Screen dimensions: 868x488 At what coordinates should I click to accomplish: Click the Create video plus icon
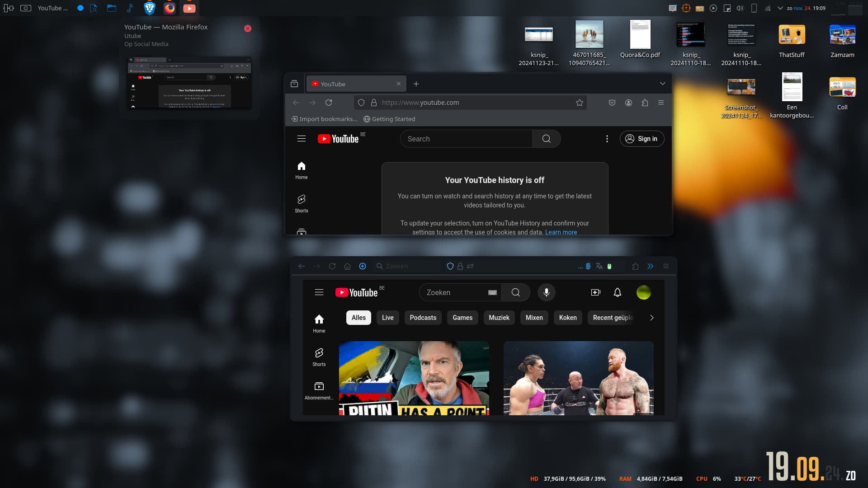pyautogui.click(x=596, y=292)
